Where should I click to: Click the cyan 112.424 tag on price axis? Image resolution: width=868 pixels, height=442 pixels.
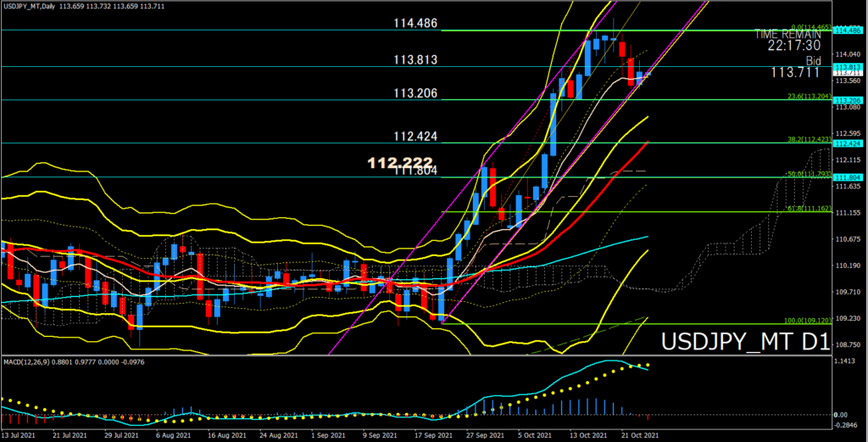point(847,143)
